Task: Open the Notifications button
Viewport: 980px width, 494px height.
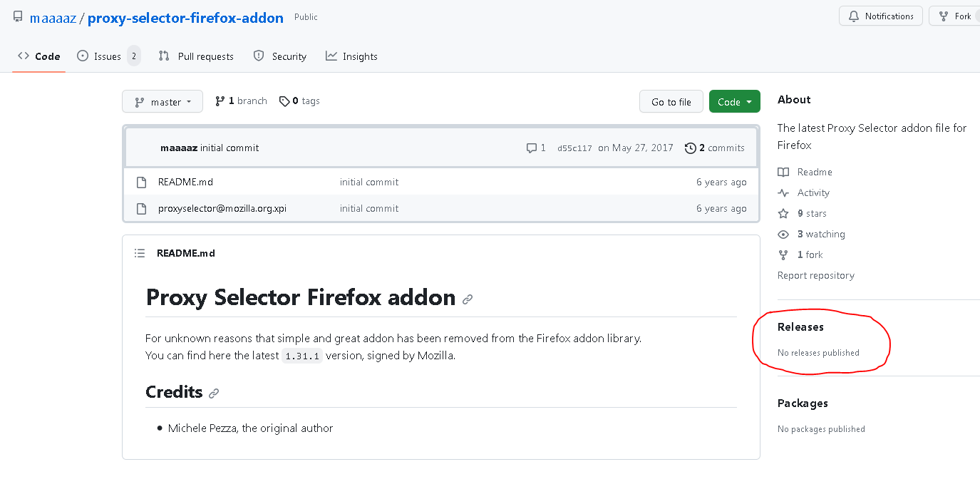Action: tap(881, 16)
